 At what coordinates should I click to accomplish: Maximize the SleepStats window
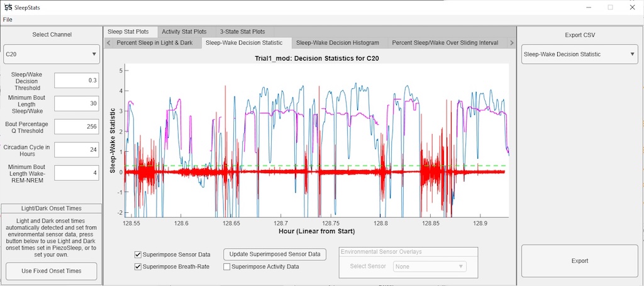[609, 7]
